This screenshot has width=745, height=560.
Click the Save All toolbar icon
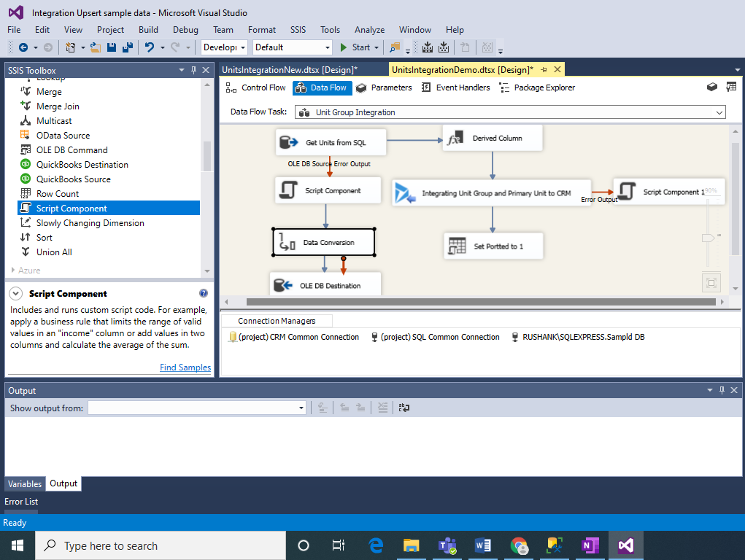(128, 47)
